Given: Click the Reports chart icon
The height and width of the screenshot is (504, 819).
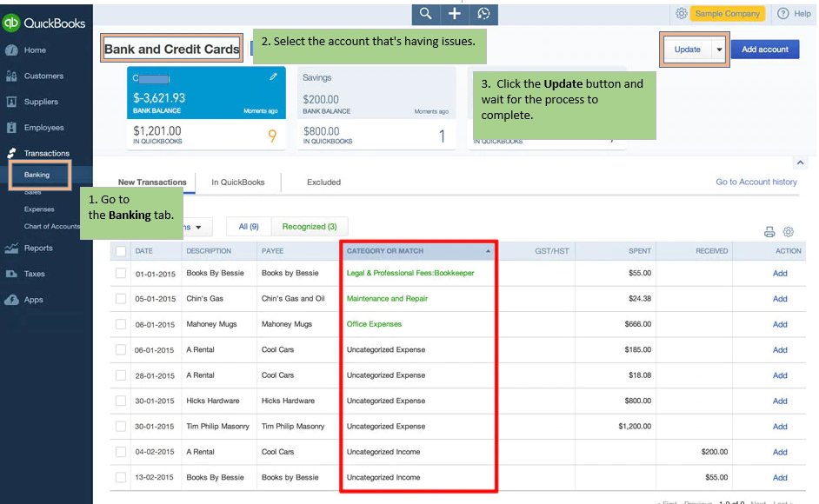Looking at the screenshot, I should [11, 248].
